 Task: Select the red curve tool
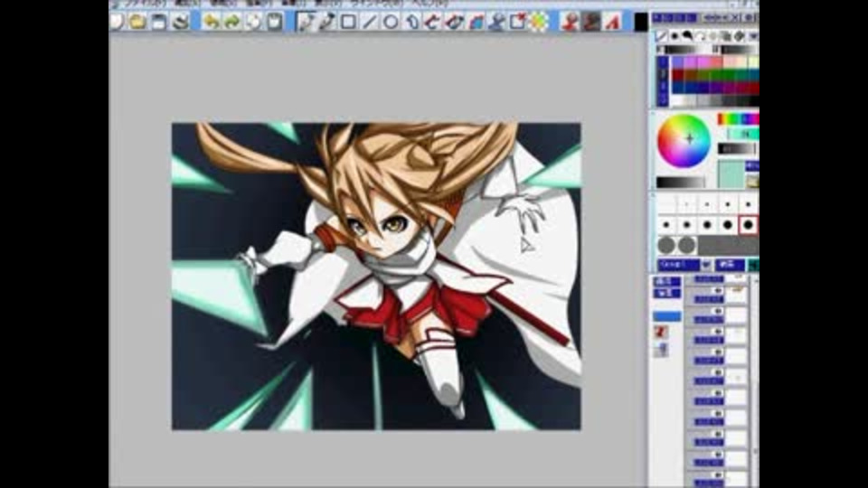[432, 22]
